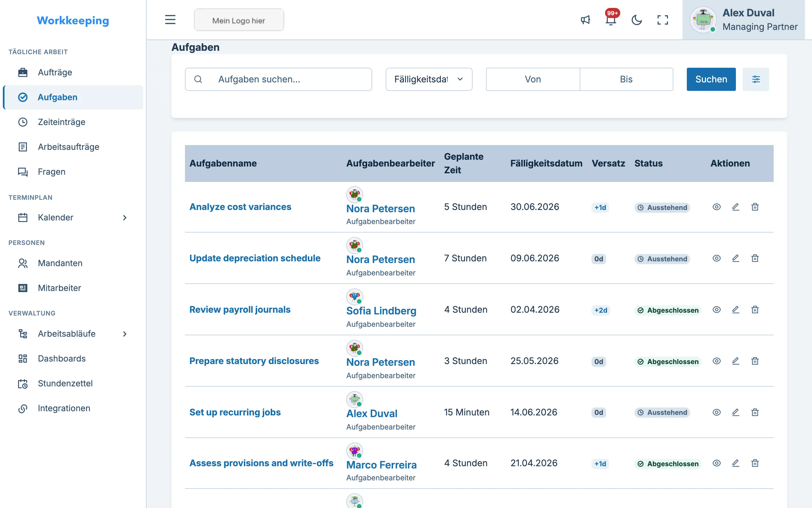This screenshot has width=812, height=508.
Task: Open task Set up recurring jobs
Action: (x=235, y=413)
